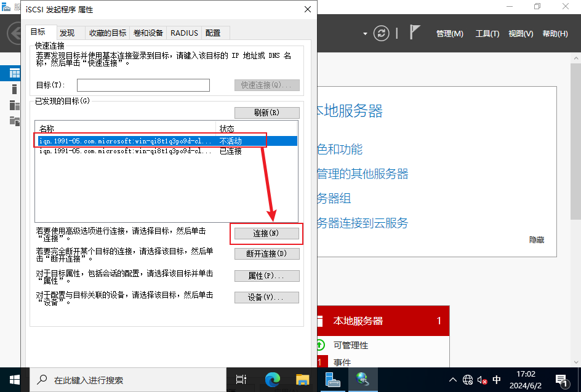Open File Explorer from the taskbar

pyautogui.click(x=302, y=380)
